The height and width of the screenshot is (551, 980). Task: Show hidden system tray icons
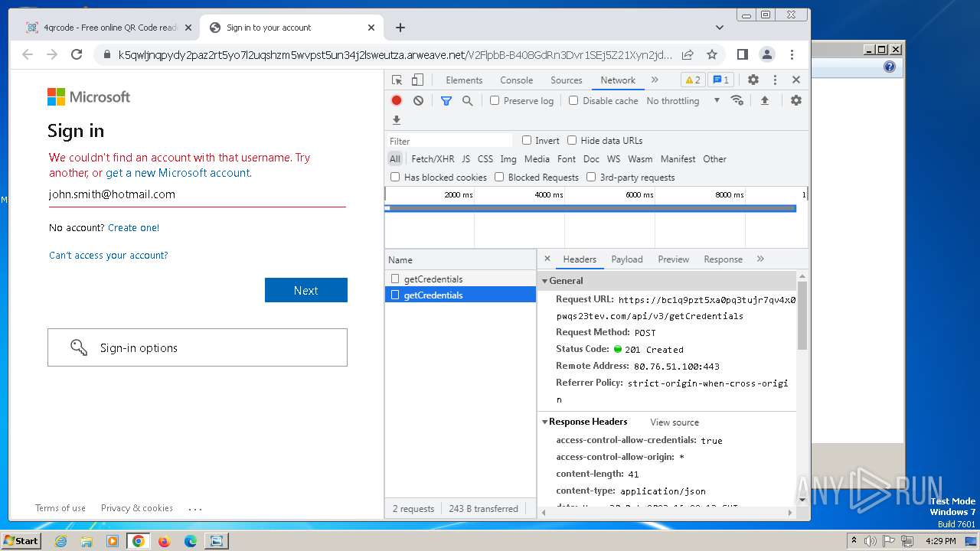click(854, 541)
